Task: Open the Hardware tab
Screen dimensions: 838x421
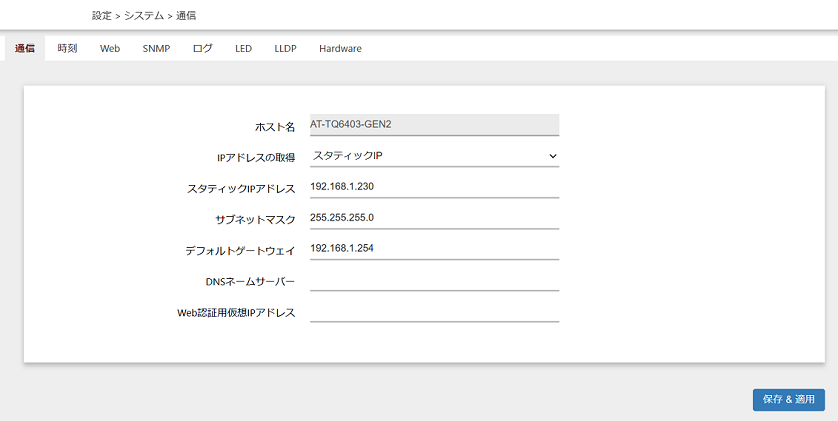Action: click(340, 48)
